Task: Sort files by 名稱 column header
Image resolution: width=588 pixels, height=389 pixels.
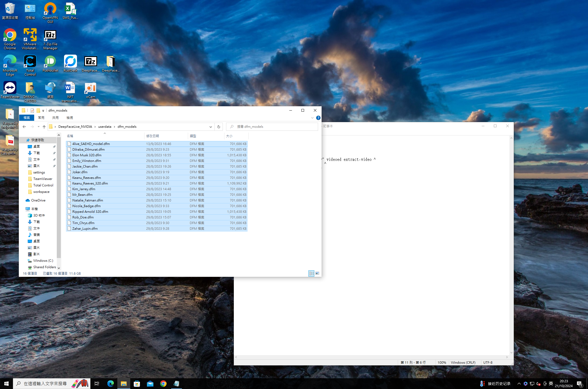Action: pyautogui.click(x=105, y=136)
